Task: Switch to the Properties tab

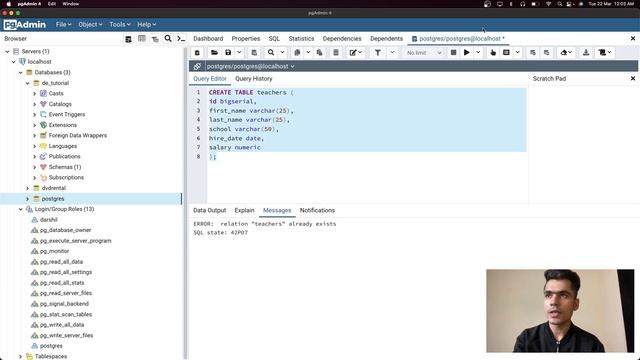Action: click(246, 38)
